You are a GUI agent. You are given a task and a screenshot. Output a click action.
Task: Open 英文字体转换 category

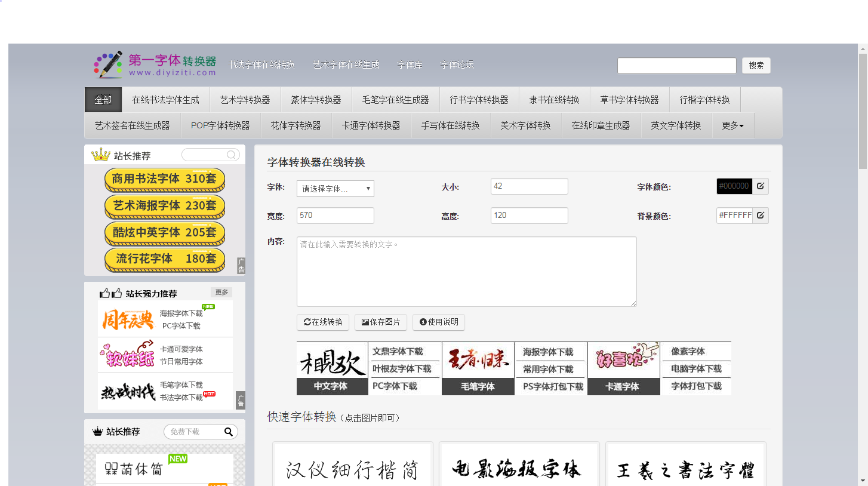[676, 126]
